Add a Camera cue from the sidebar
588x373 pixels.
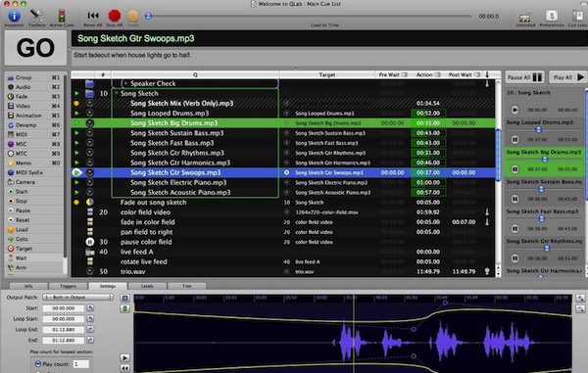point(34,182)
